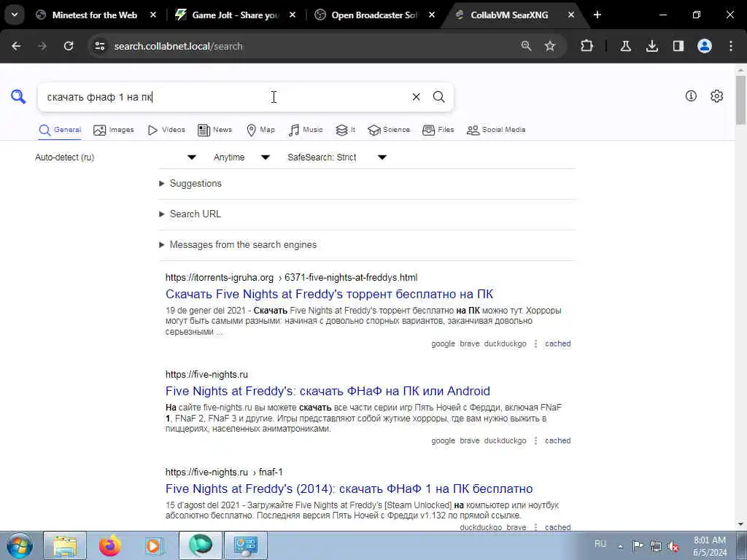Open more options dots of five-nights.ru homepage result
Screen dimensions: 747x560
[536, 441]
